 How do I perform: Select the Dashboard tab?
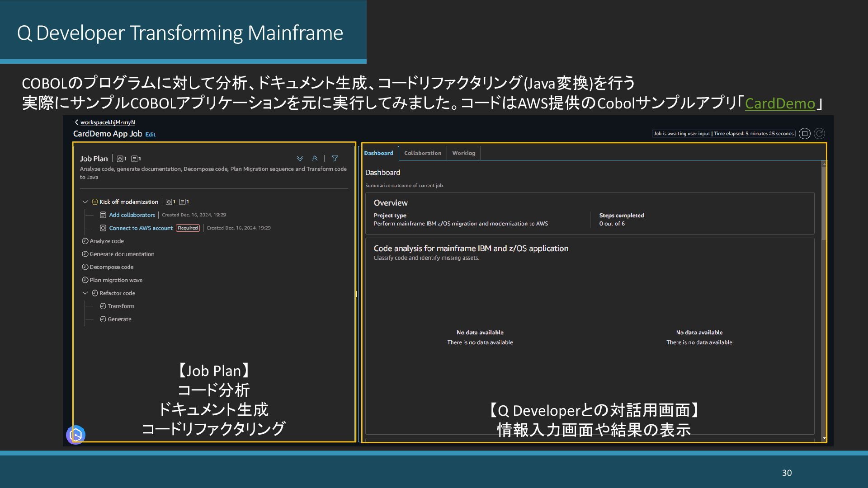pyautogui.click(x=378, y=153)
